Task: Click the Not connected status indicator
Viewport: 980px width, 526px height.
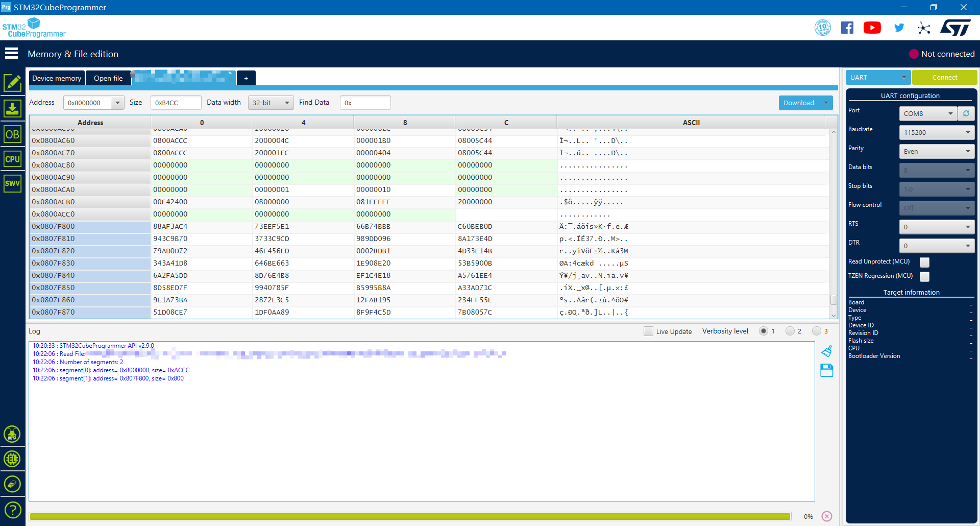Action: pyautogui.click(x=942, y=54)
